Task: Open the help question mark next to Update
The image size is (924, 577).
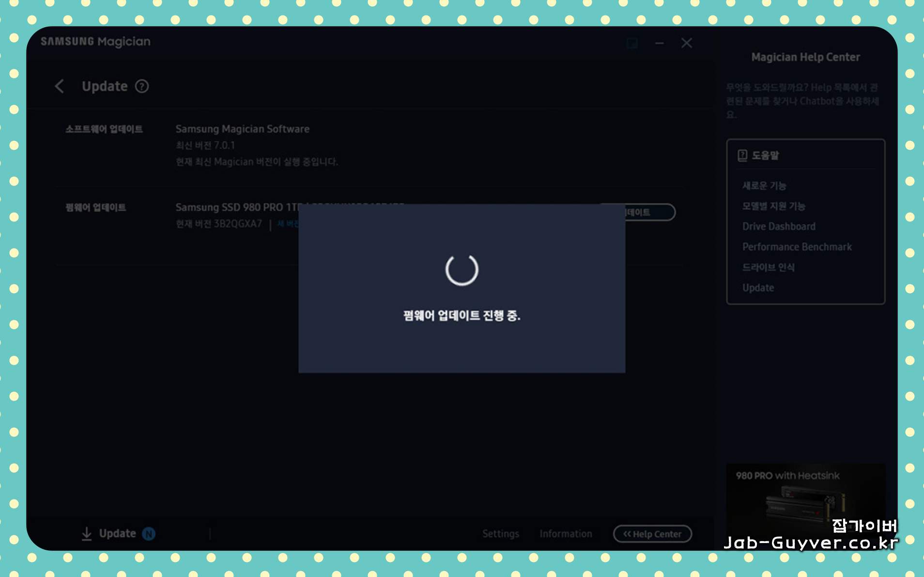Action: [142, 86]
